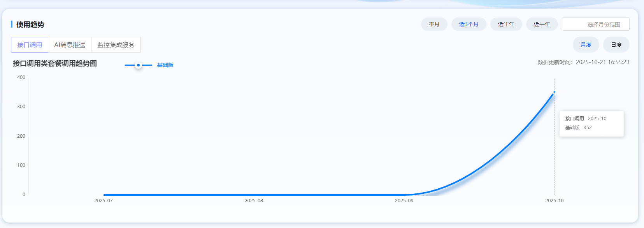Click the 接口调用类套餐调用趋势图 chart title

[x=55, y=63]
